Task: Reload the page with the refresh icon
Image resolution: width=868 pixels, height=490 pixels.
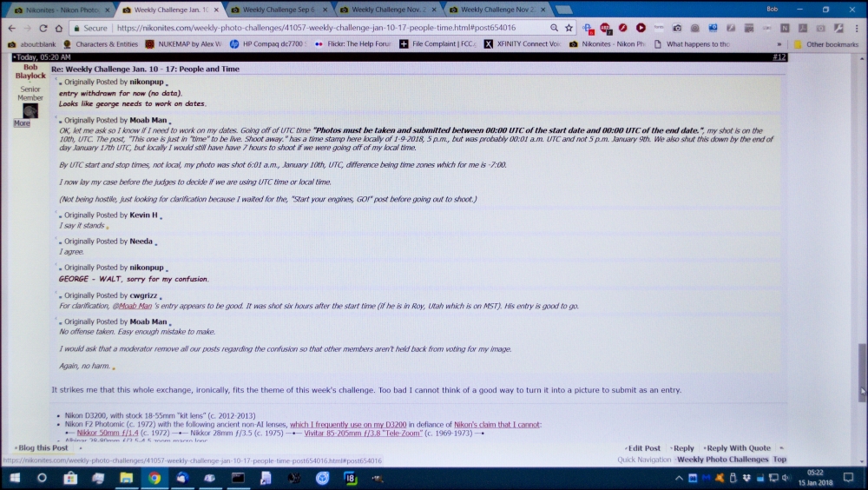Action: (x=43, y=28)
